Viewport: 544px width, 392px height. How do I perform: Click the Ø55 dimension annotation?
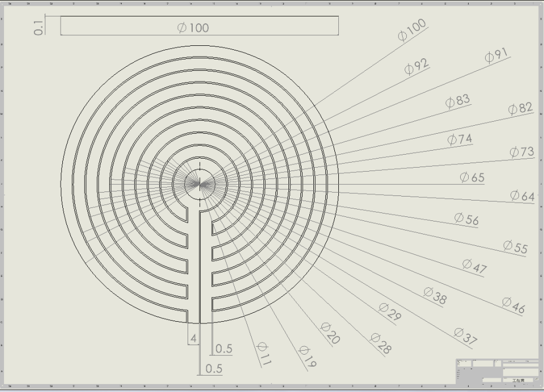coord(515,247)
